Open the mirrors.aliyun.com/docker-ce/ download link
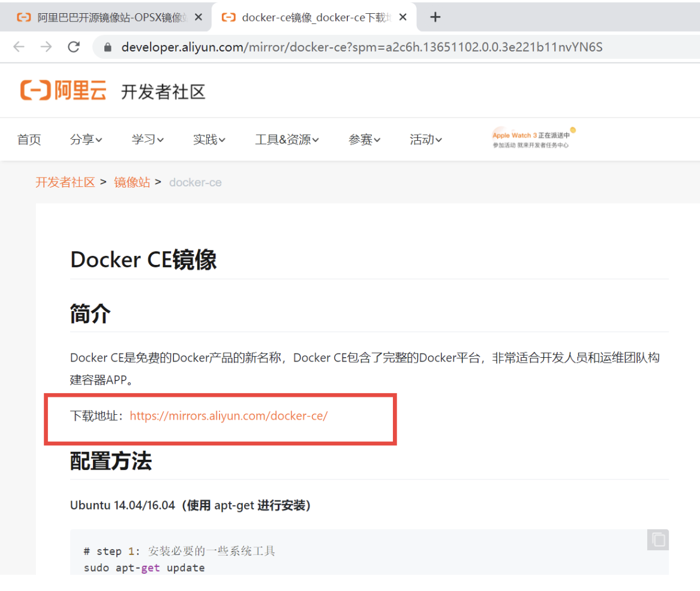 [x=229, y=416]
